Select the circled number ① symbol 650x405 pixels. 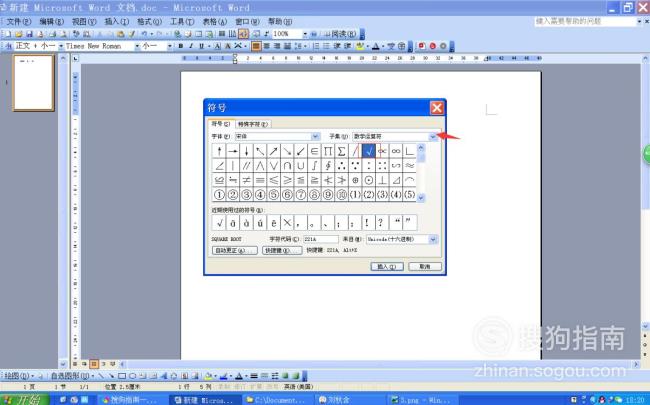pyautogui.click(x=219, y=194)
